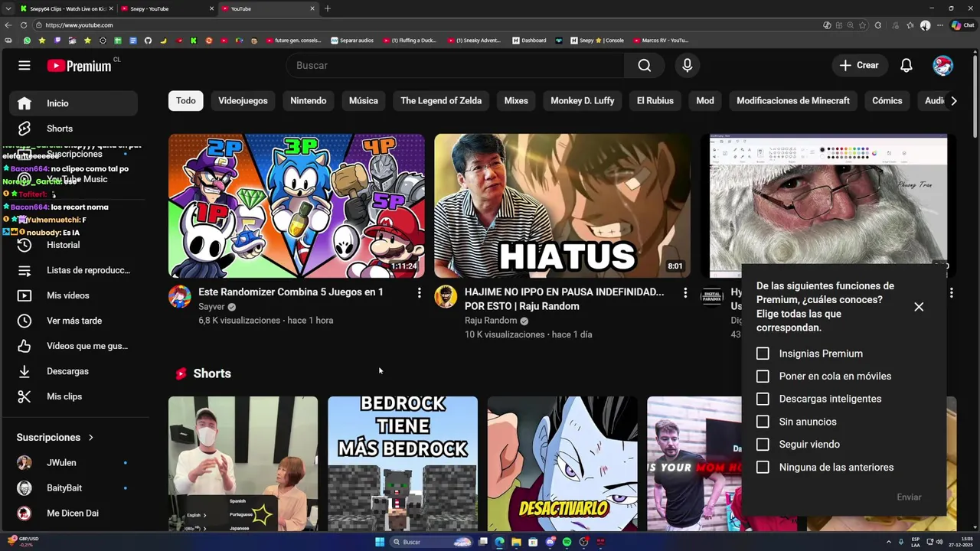
Task: Open the notifications bell
Action: tap(906, 66)
